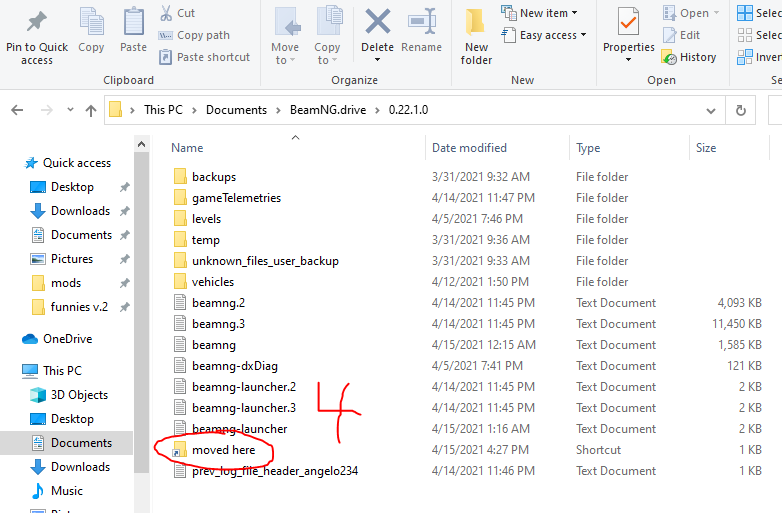Screen dimensions: 782x513
Task: Go Forward with right arrow
Action: click(46, 110)
